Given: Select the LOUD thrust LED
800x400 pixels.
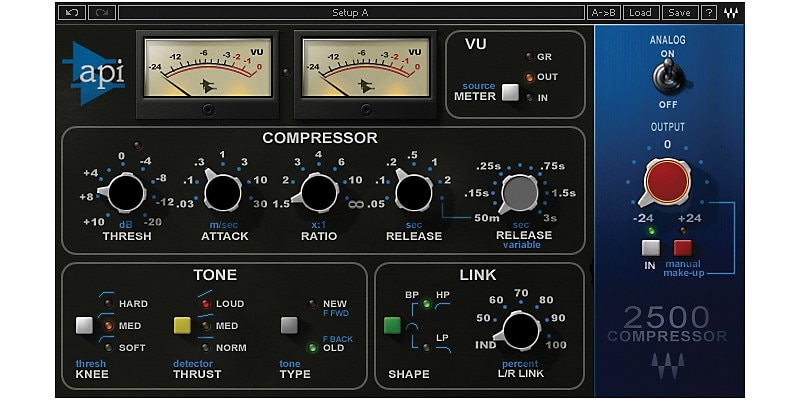Looking at the screenshot, I should pos(206,304).
